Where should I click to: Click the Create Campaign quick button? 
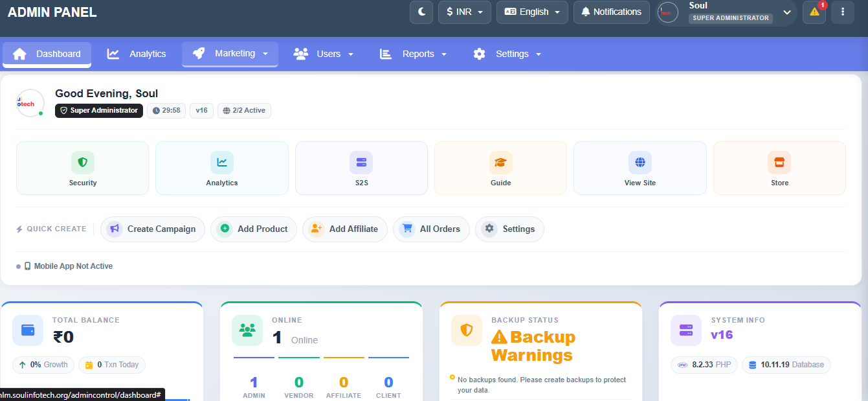tap(153, 229)
